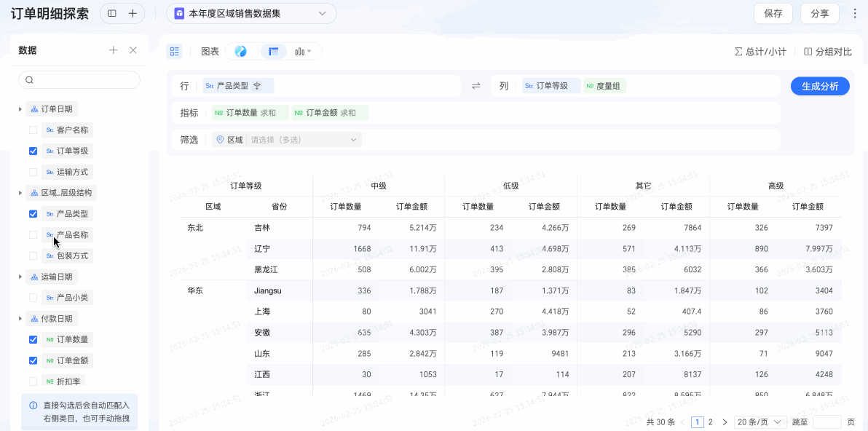
Task: Click the 产品类型 pill in rows
Action: point(238,86)
